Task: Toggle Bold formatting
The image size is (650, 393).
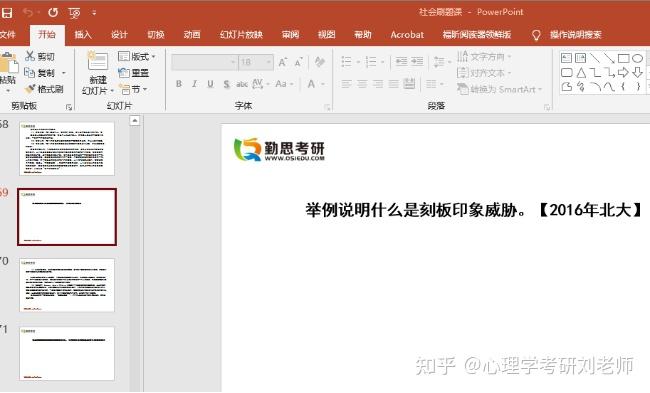Action: [179, 84]
